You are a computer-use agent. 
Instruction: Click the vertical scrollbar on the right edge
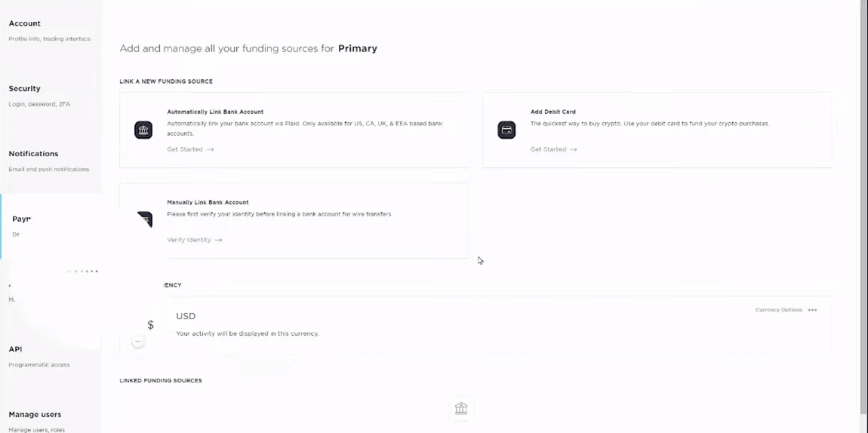pos(863,204)
